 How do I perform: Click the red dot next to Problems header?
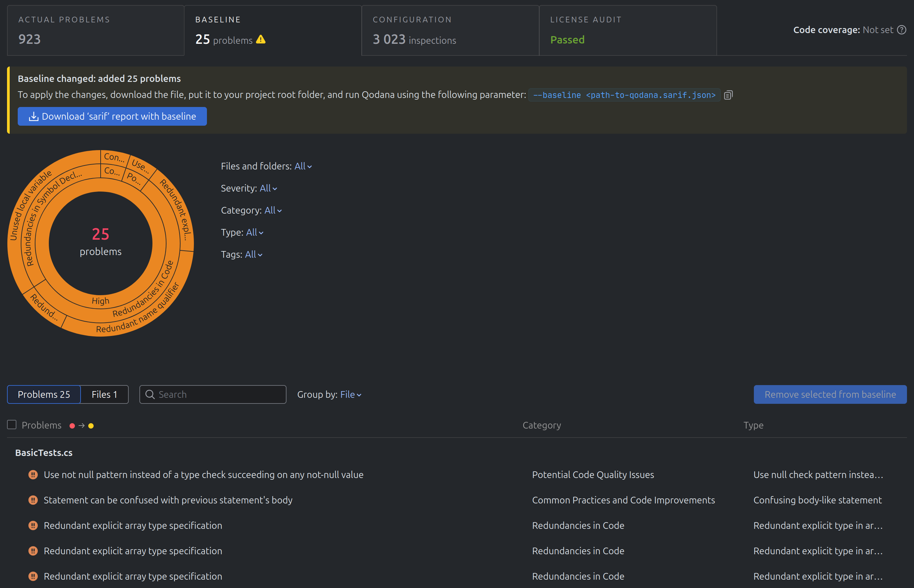point(72,426)
